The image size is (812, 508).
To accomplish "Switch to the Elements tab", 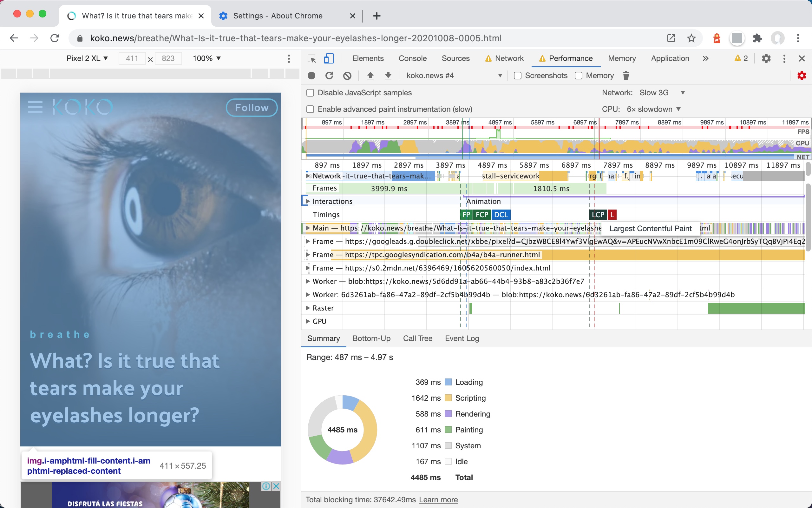I will coord(368,58).
